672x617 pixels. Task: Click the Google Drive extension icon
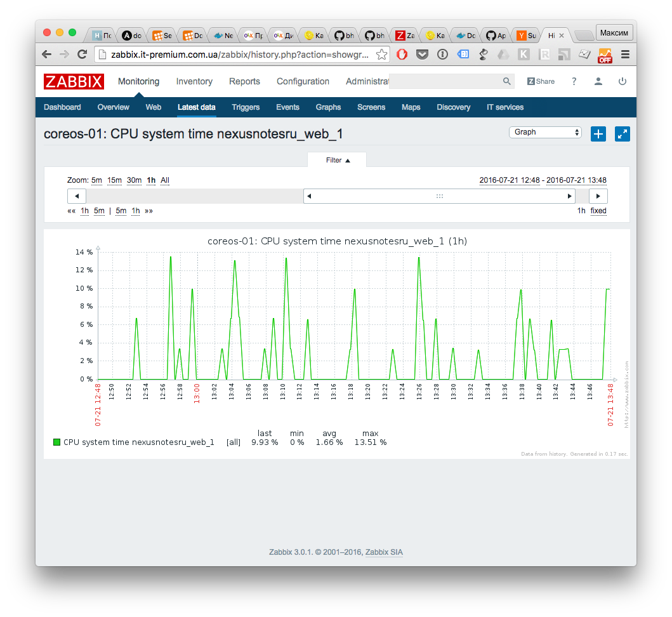(503, 55)
